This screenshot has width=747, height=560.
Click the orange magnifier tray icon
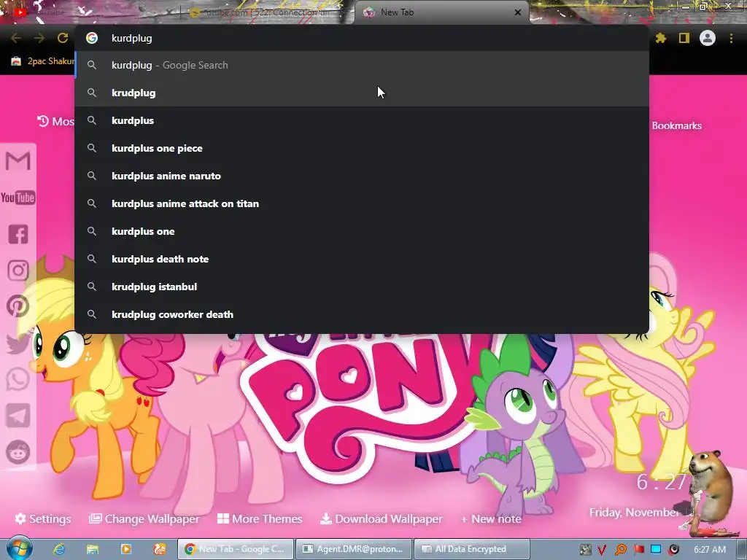coord(620,550)
